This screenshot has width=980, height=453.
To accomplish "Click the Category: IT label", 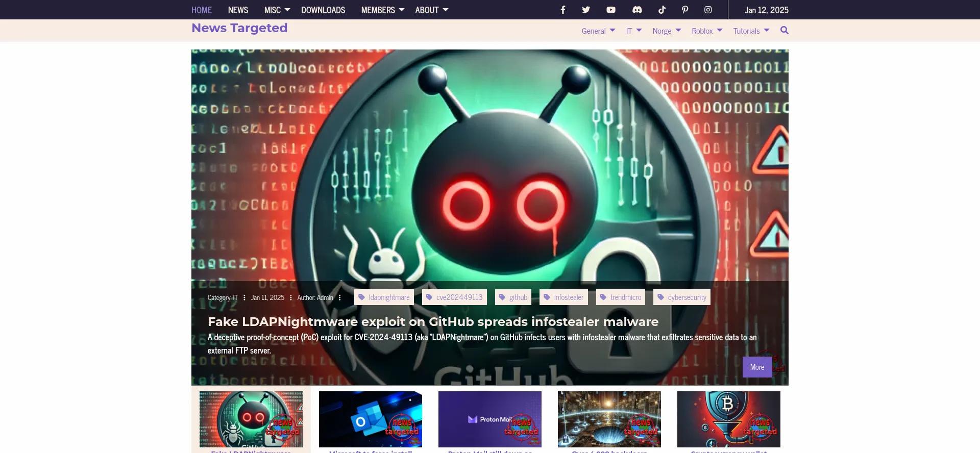I will [x=223, y=298].
